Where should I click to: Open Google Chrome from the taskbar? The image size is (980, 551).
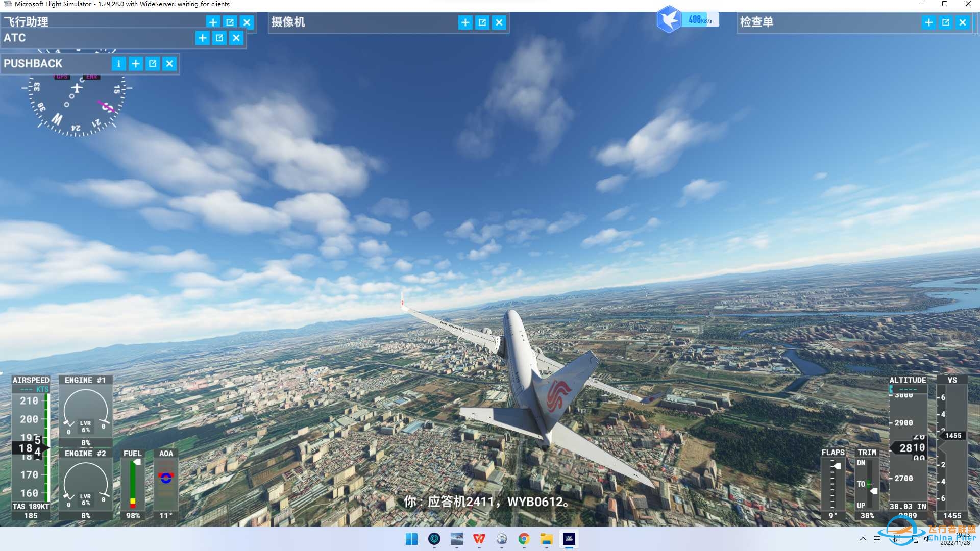(524, 539)
